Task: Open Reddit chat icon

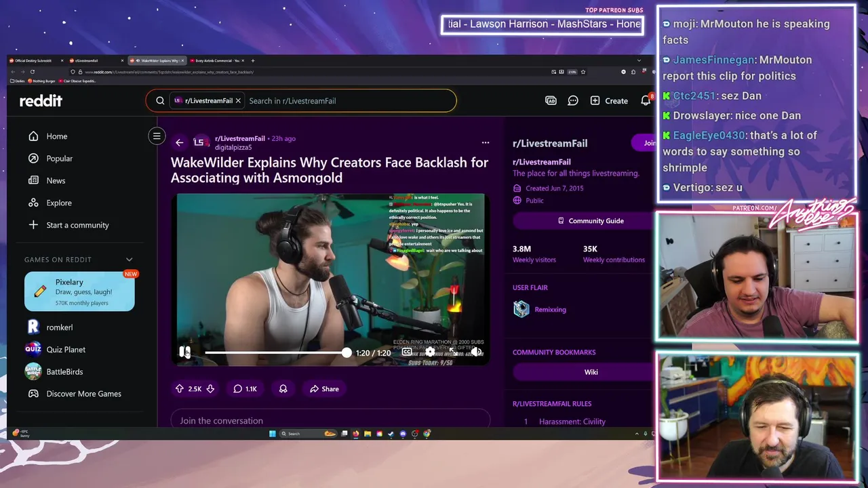Action: pyautogui.click(x=573, y=101)
